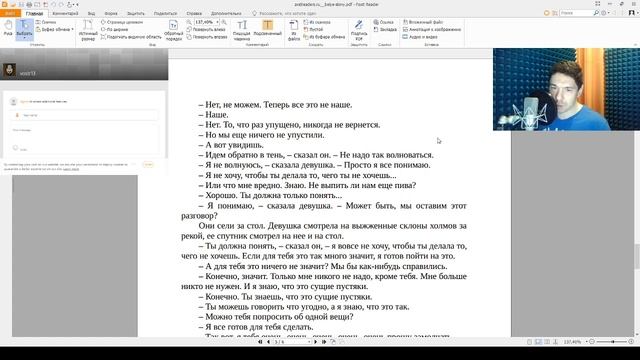This screenshot has width=640, height=360.
Task: Insert Audio & Video (Аудио и видео)
Action: pos(420,37)
